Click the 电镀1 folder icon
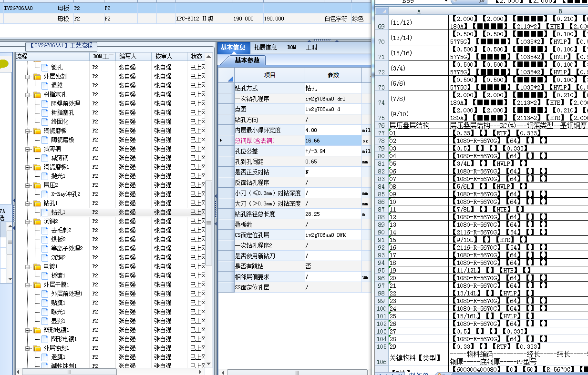This screenshot has height=375, width=588. [x=37, y=266]
